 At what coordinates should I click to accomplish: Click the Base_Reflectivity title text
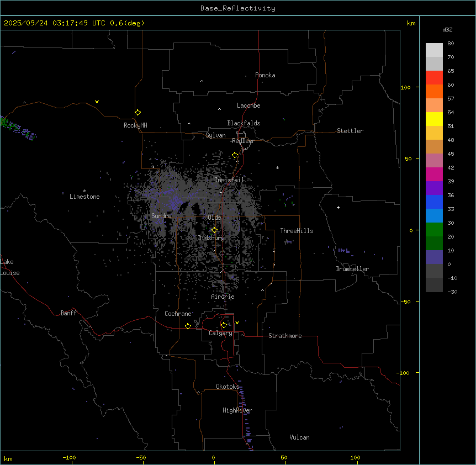238,8
